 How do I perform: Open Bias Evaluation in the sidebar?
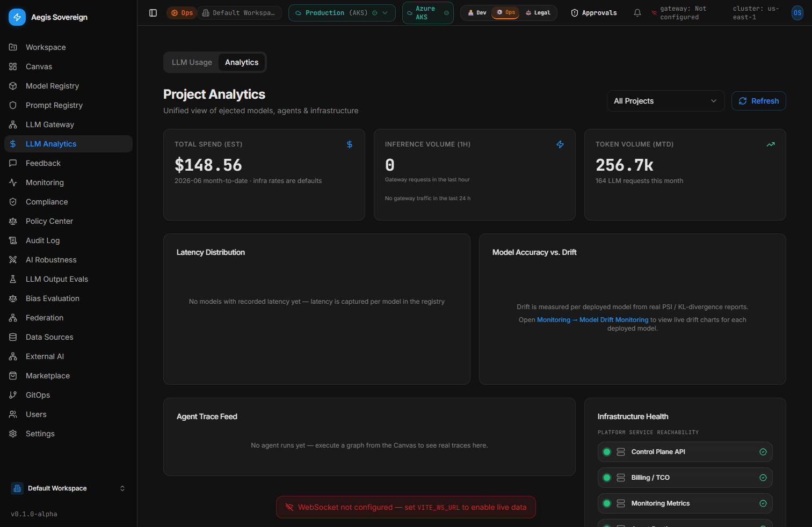point(68,298)
